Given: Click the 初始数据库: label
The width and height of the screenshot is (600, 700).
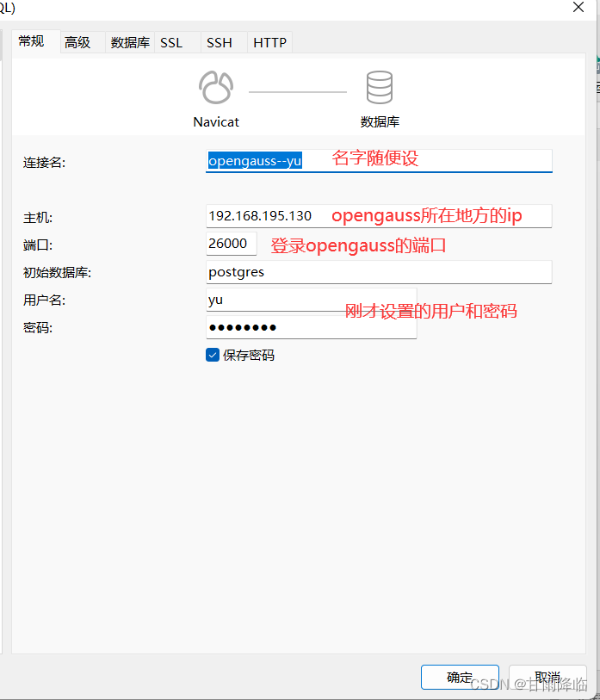Looking at the screenshot, I should (57, 272).
